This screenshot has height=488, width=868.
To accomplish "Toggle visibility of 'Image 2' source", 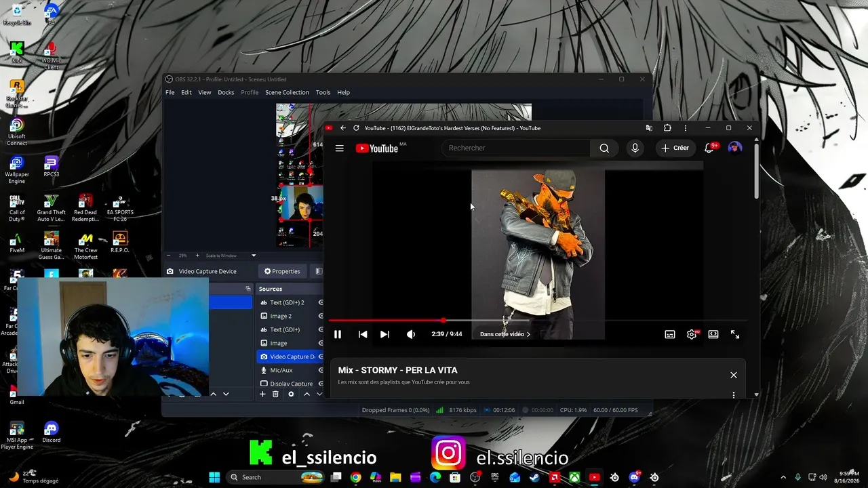I will (x=321, y=316).
